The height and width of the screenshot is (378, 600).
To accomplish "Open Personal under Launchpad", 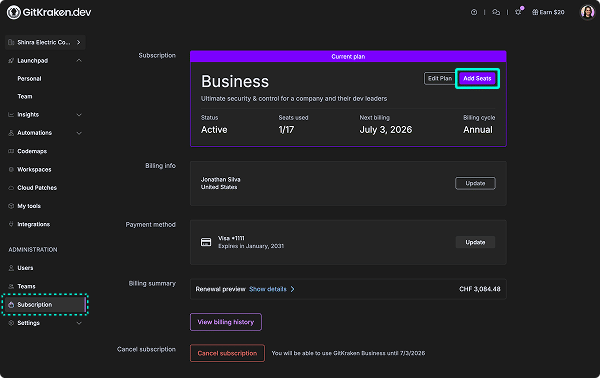I will click(29, 78).
